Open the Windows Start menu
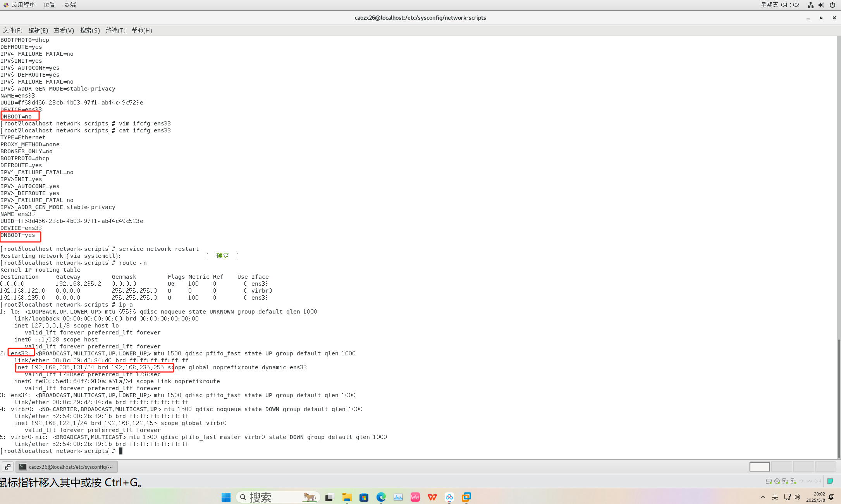 click(x=226, y=497)
